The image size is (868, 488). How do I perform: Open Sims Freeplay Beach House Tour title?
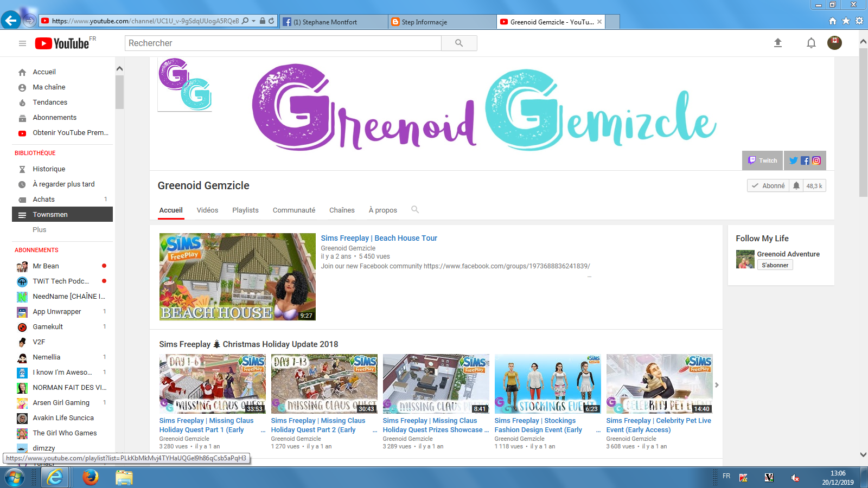(379, 238)
